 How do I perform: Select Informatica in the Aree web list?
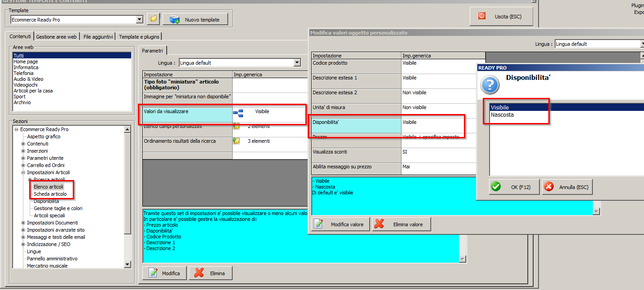[x=72, y=67]
